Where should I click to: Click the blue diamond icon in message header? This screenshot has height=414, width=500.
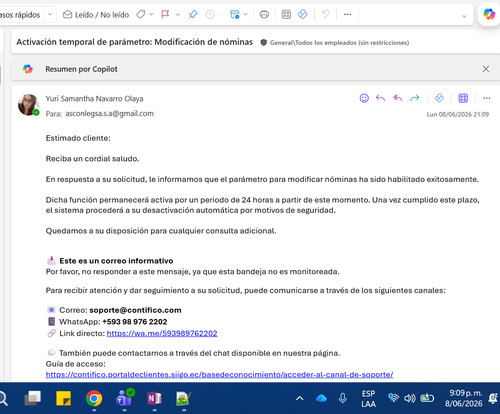(439, 98)
